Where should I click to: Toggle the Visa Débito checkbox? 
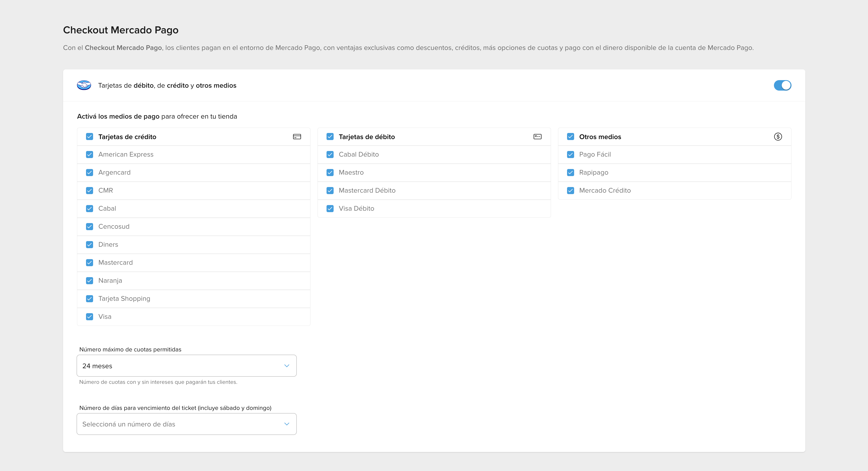(x=330, y=209)
